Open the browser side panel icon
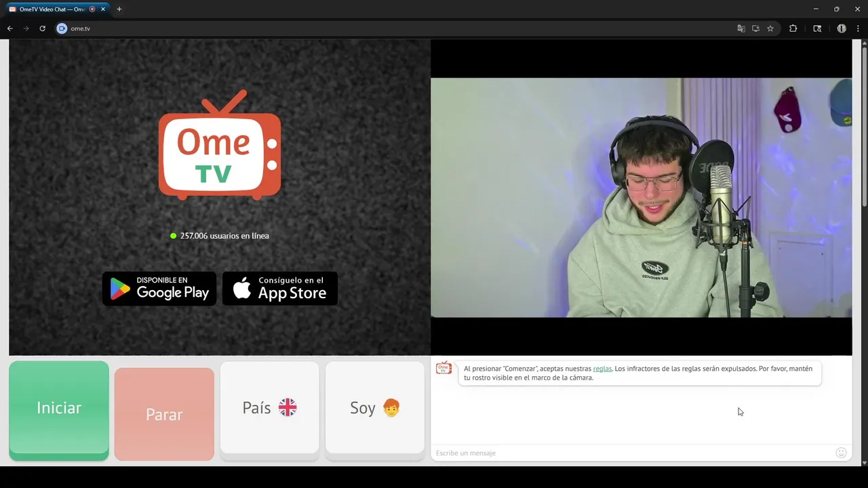The width and height of the screenshot is (868, 488). click(x=817, y=28)
